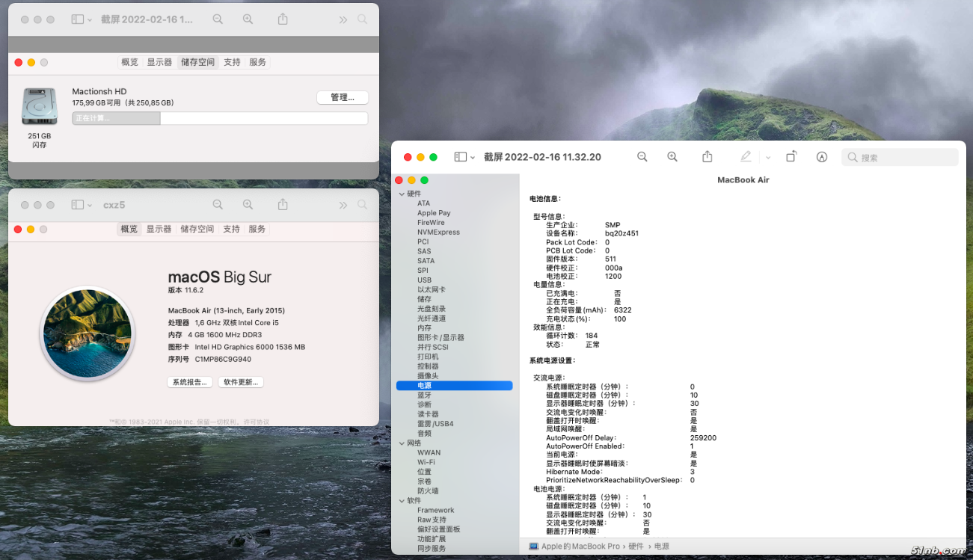Select the Markup pen tool
The image size is (973, 560).
click(x=746, y=157)
